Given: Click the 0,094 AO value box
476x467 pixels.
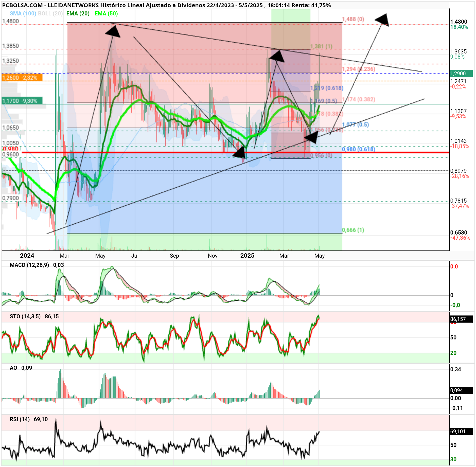Looking at the screenshot, I should pos(461,390).
